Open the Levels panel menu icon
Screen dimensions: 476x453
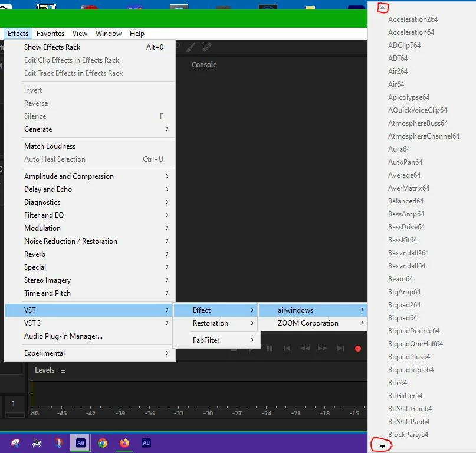pyautogui.click(x=63, y=370)
